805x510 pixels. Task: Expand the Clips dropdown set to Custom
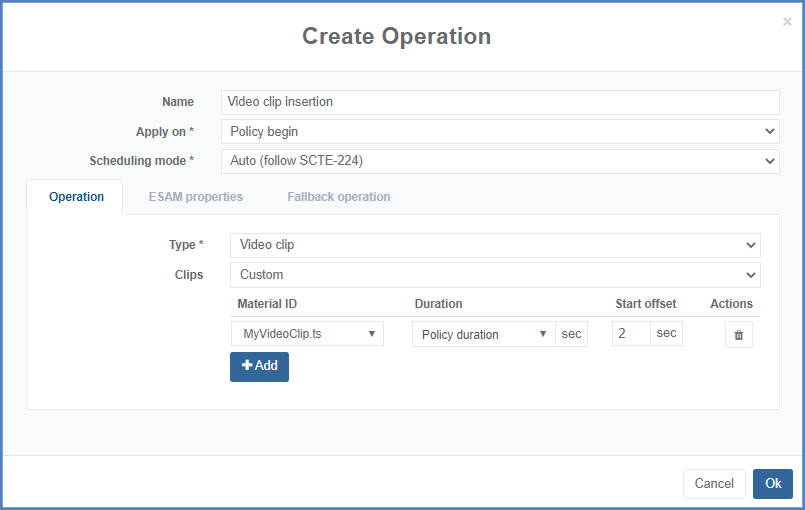[x=495, y=275]
